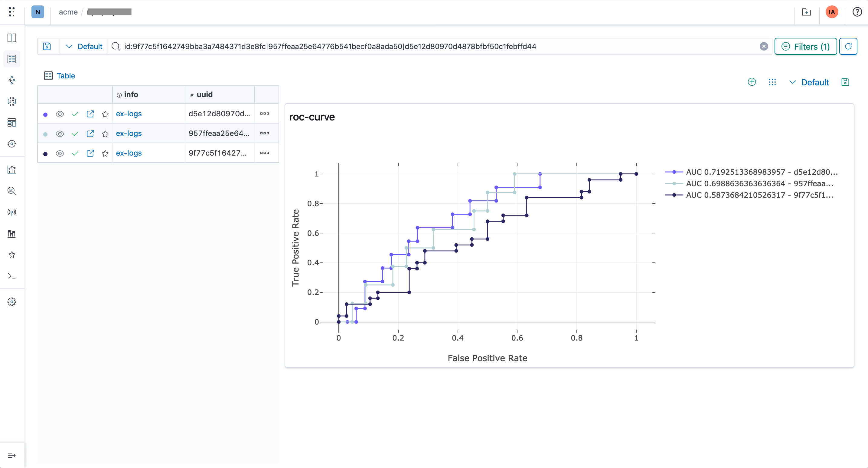The width and height of the screenshot is (868, 468).
Task: Open the chart grid layout dots icon
Action: (772, 82)
